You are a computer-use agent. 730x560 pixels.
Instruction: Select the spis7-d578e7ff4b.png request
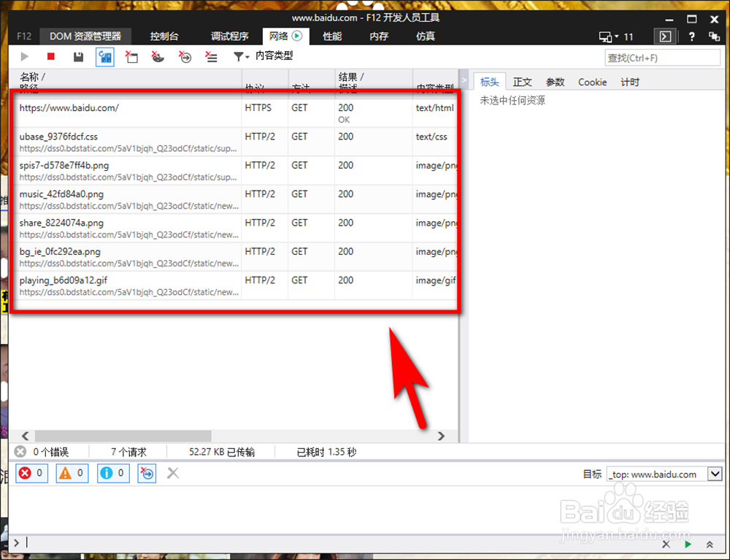(x=234, y=171)
